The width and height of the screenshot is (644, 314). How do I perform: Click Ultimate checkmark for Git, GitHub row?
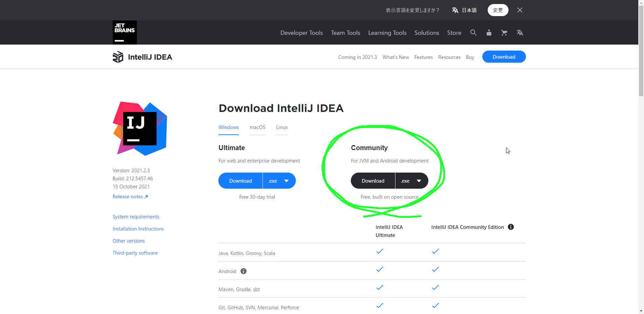[x=380, y=306]
